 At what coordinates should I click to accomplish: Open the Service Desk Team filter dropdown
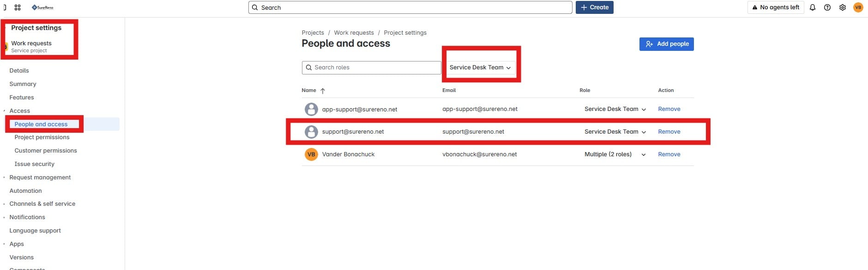point(480,67)
